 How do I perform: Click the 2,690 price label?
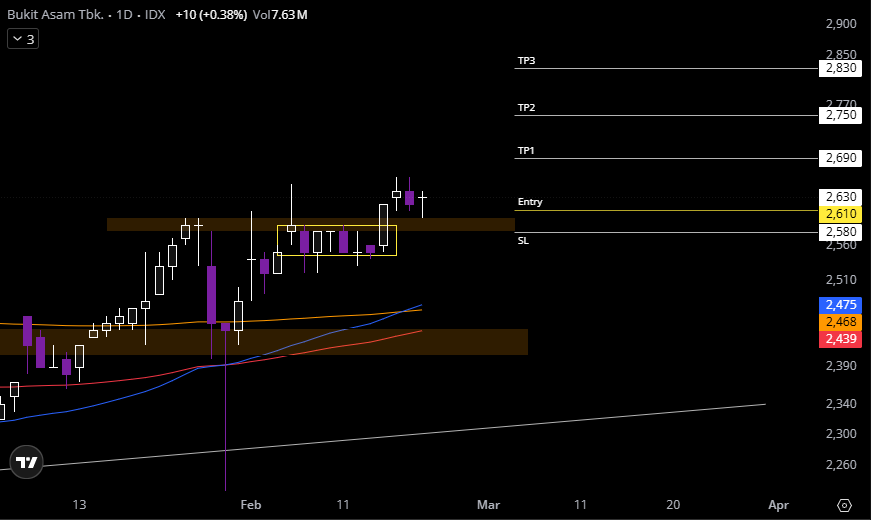(840, 158)
